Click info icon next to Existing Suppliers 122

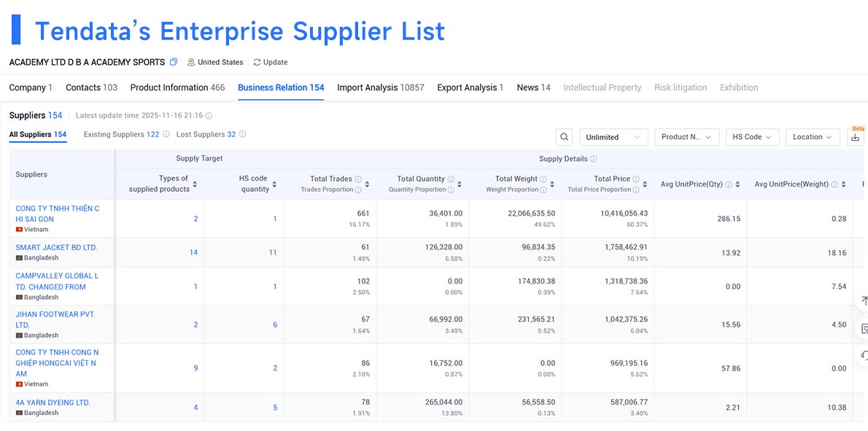[x=166, y=134]
